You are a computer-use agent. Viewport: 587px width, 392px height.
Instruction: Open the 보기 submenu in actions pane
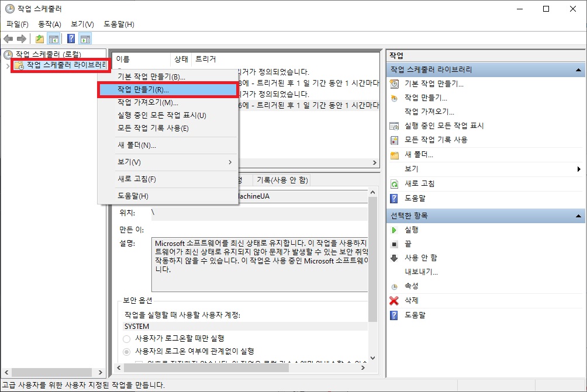[x=413, y=169]
